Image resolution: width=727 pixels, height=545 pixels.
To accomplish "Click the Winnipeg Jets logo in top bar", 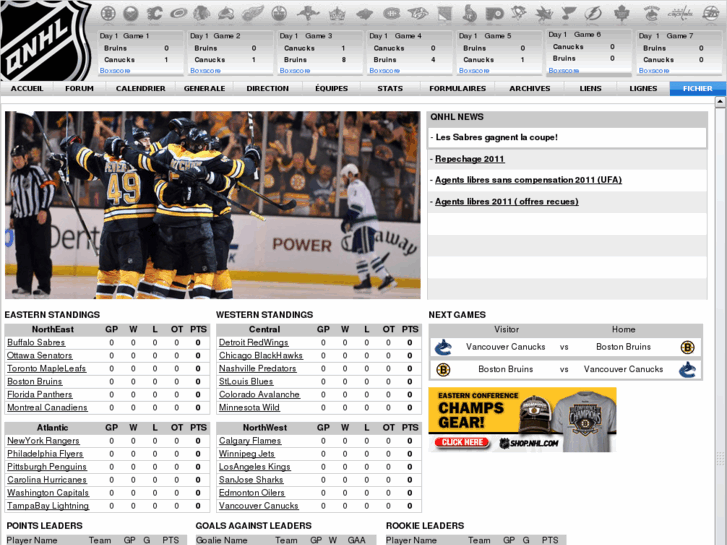I will (711, 13).
